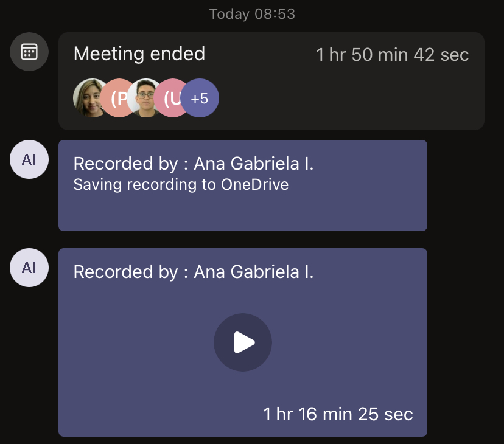Click empty area right of play button
This screenshot has height=444, width=504.
[353, 344]
